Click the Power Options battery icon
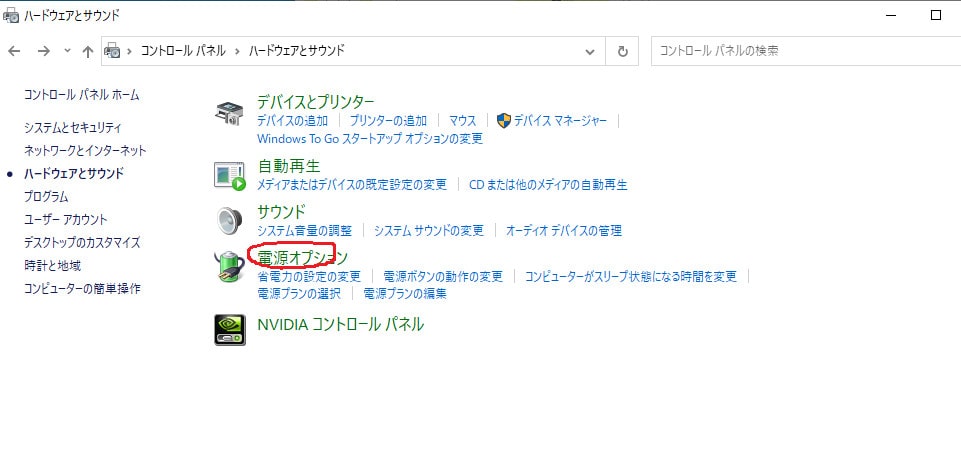Image resolution: width=961 pixels, height=459 pixels. click(x=229, y=267)
